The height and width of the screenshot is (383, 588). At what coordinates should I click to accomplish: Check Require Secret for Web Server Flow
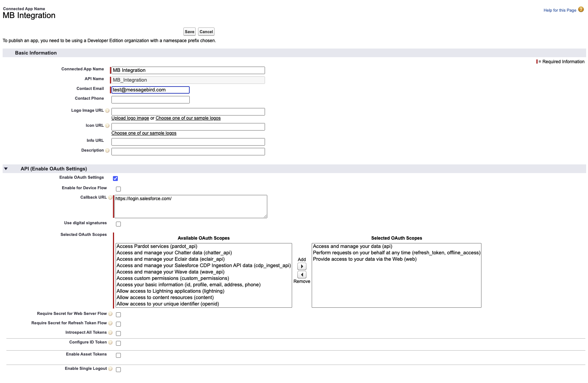coord(118,315)
